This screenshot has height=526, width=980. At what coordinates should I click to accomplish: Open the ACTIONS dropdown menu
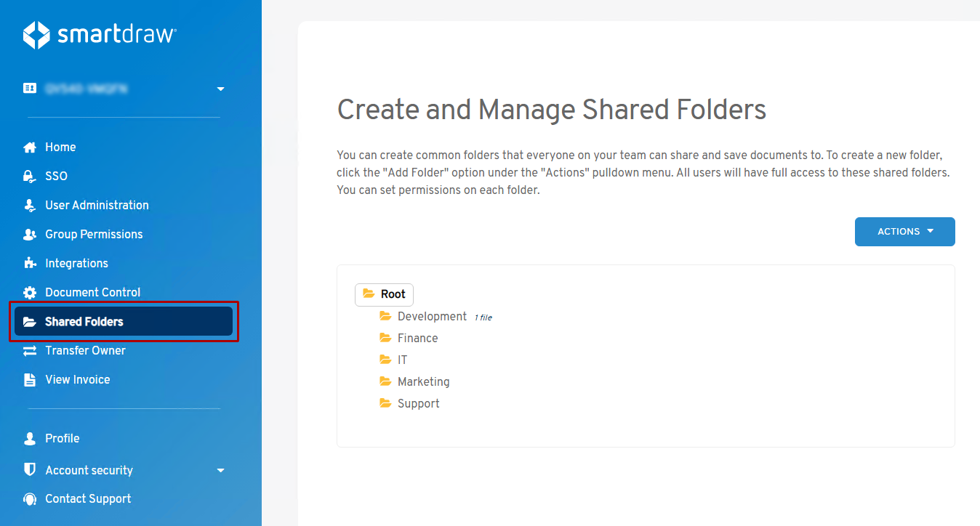click(x=904, y=231)
